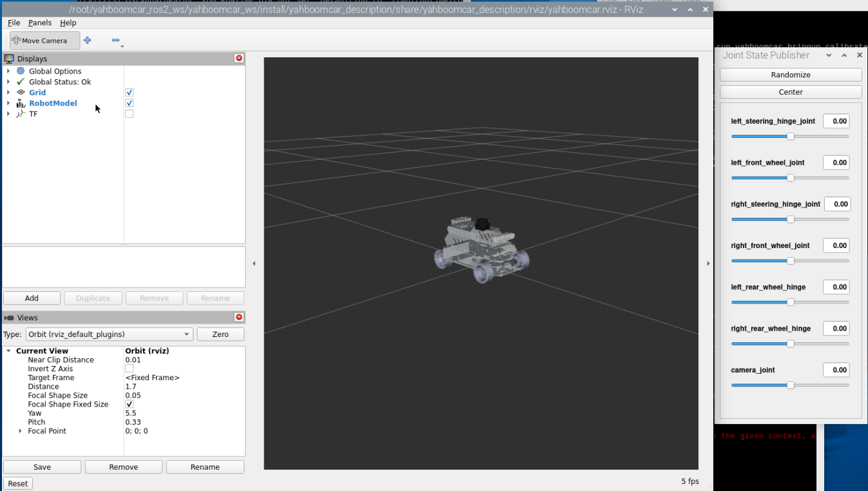Click the Global Options globe icon
This screenshot has width=868, height=491.
(21, 71)
